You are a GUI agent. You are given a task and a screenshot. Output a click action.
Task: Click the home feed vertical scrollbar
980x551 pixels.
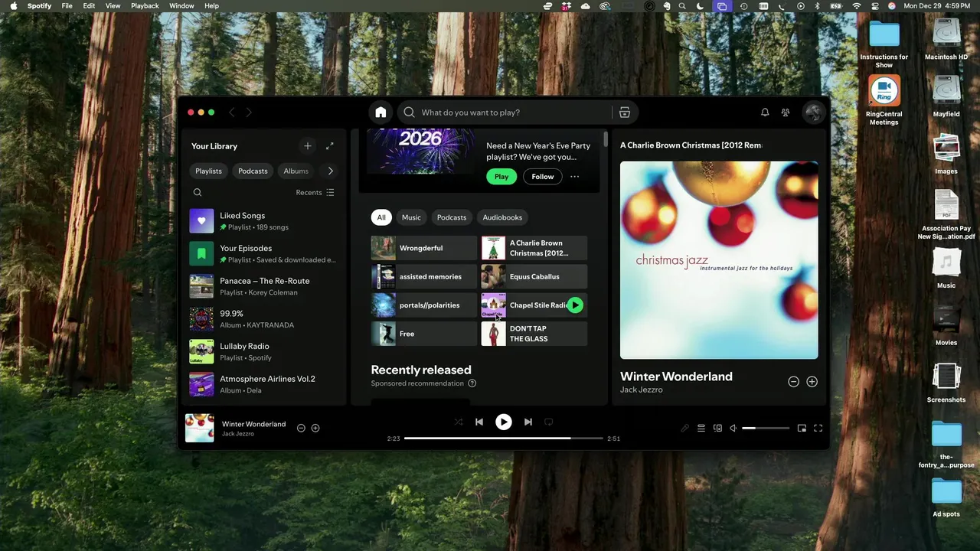tap(605, 139)
